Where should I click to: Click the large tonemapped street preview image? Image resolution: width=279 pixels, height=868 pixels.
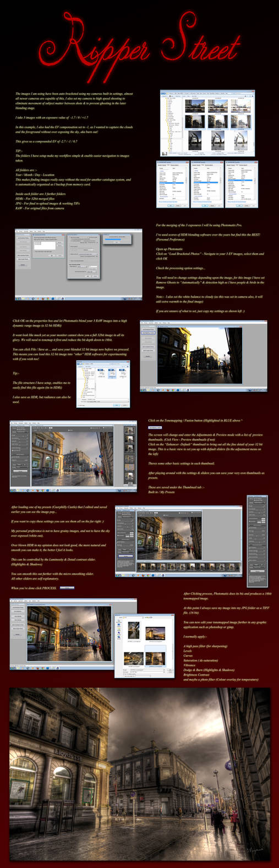point(73,458)
